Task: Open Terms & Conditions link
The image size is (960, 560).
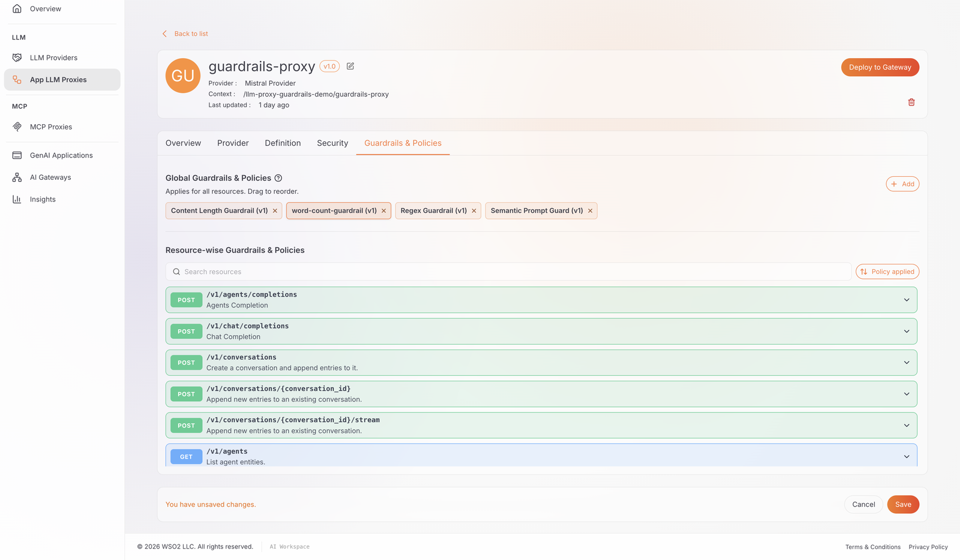Action: click(x=873, y=547)
